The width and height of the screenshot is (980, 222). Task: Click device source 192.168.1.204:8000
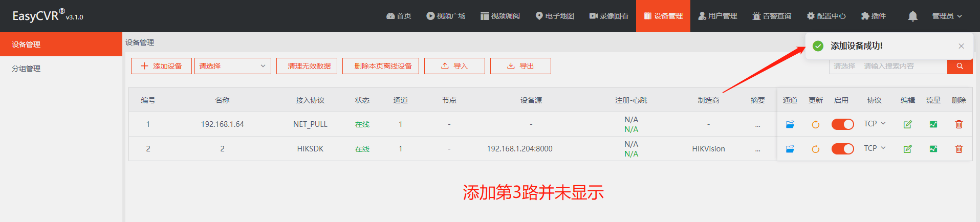coord(519,149)
